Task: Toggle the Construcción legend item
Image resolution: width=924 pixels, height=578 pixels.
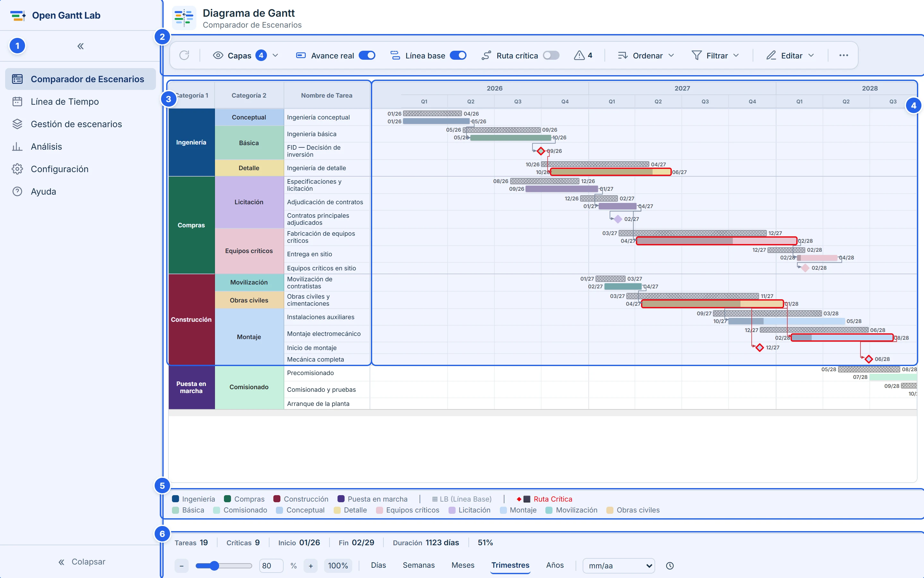Action: (301, 499)
